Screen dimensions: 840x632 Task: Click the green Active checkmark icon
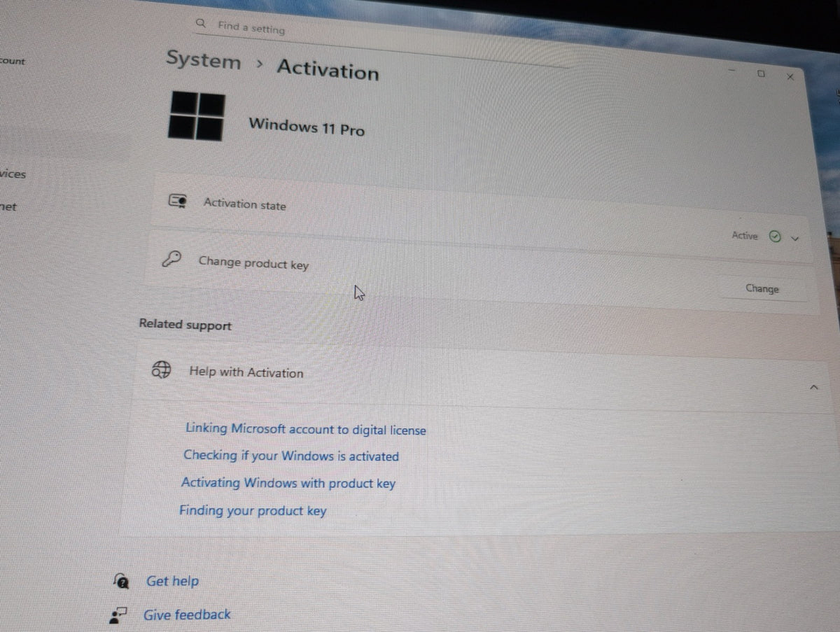[x=774, y=237]
